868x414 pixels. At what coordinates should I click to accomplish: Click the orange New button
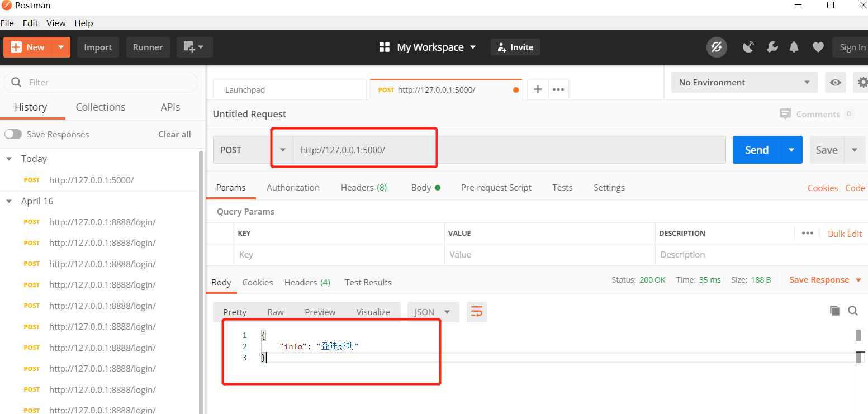[28, 47]
